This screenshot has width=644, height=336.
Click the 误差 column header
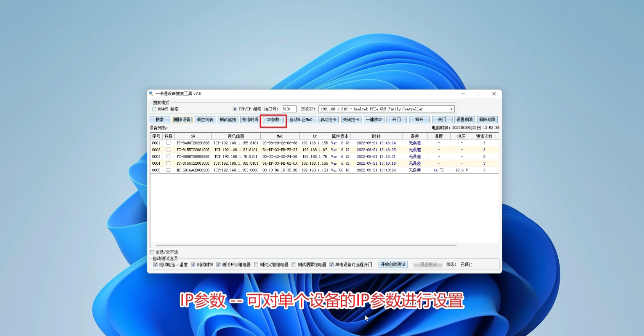point(415,136)
